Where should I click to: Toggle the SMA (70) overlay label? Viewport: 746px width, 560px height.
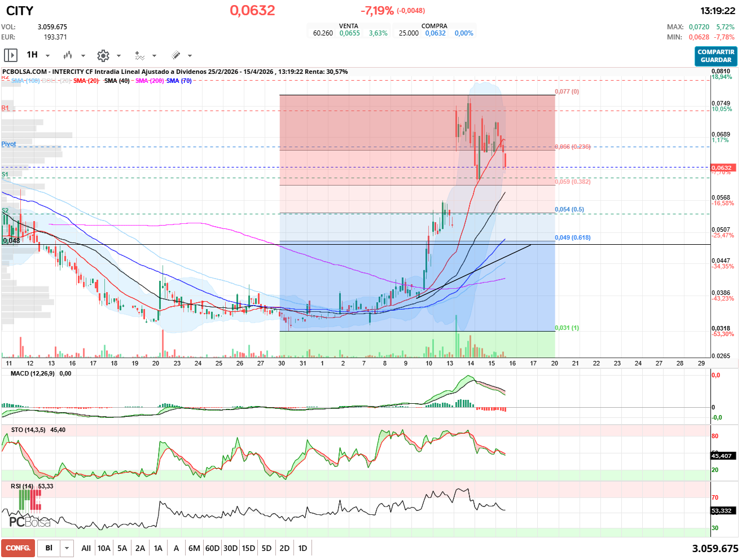pyautogui.click(x=179, y=81)
